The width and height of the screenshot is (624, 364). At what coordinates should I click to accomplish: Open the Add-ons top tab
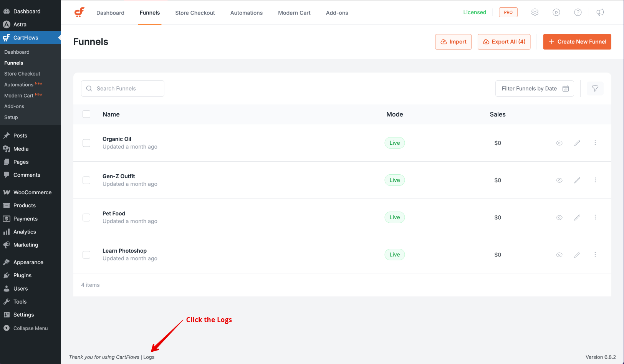tap(337, 13)
